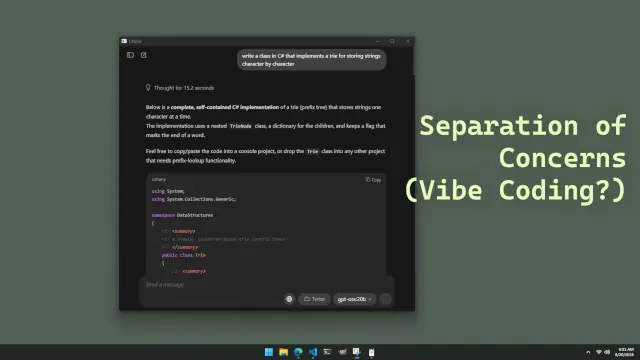The width and height of the screenshot is (640, 360).
Task: Copy the csharp code block
Action: 373,180
